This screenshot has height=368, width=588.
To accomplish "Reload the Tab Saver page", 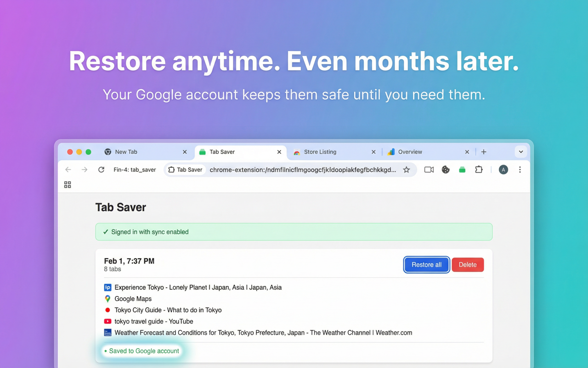I will coord(101,169).
